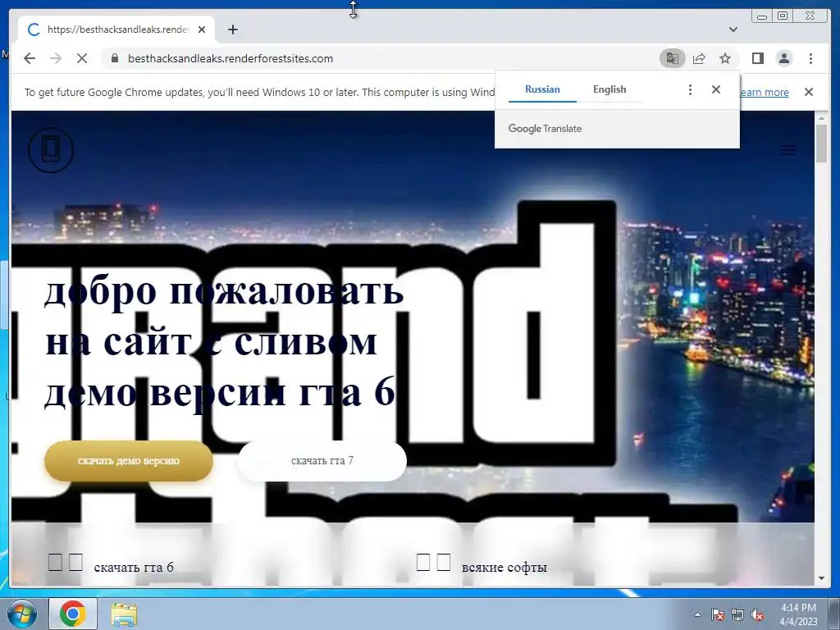
Task: Bookmark this page with the star icon
Action: [x=725, y=58]
